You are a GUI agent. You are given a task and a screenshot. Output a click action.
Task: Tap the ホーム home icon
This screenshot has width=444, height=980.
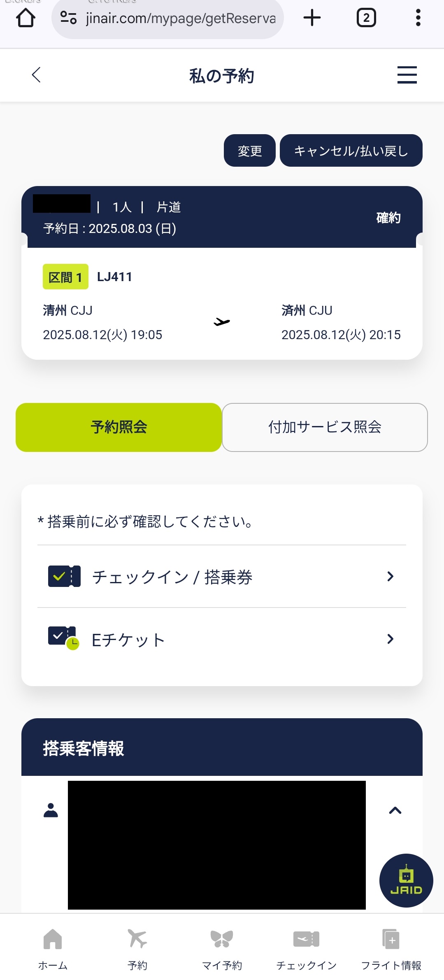[53, 939]
